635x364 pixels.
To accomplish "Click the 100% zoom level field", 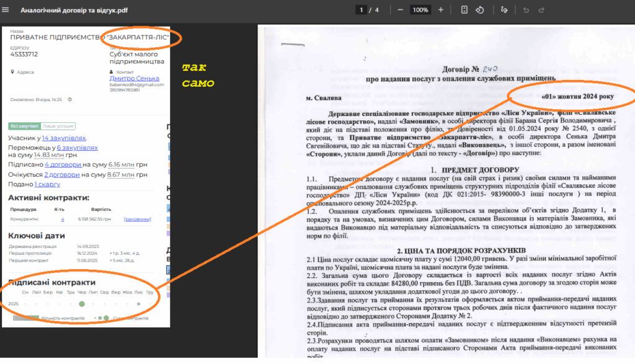I will click(420, 10).
